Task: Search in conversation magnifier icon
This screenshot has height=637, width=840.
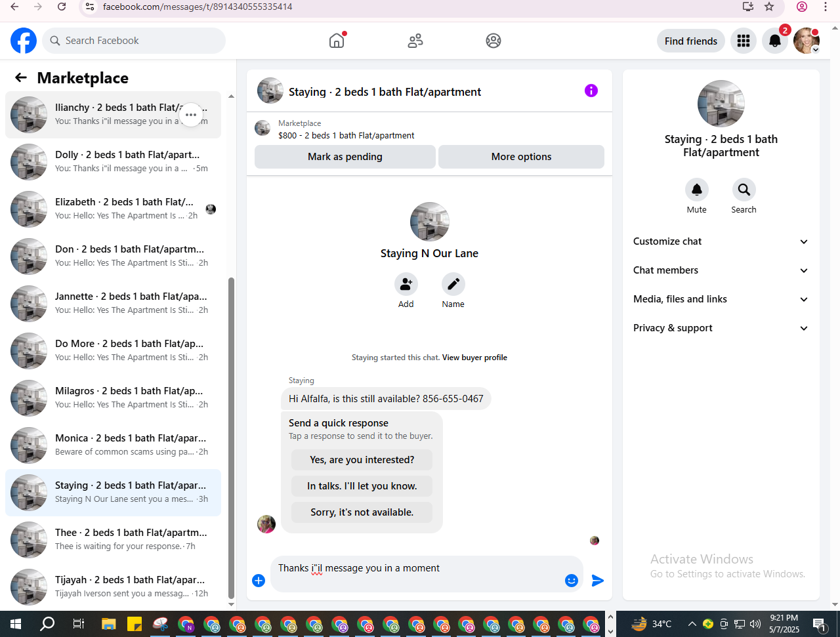Action: tap(744, 190)
